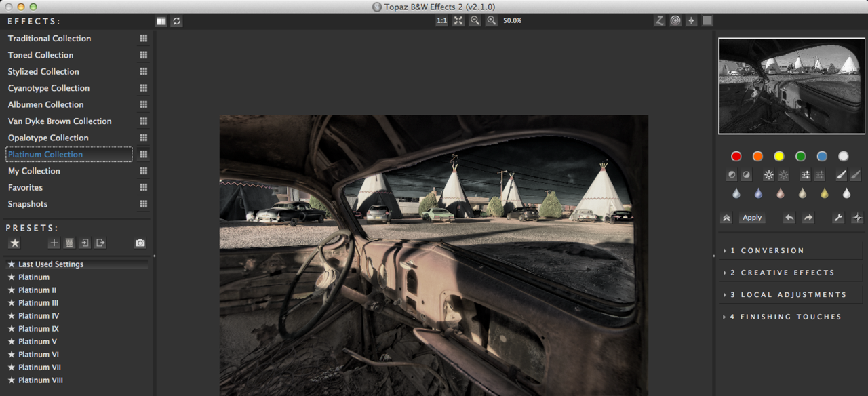Click the second dimmer contrast circle icon

[746, 175]
